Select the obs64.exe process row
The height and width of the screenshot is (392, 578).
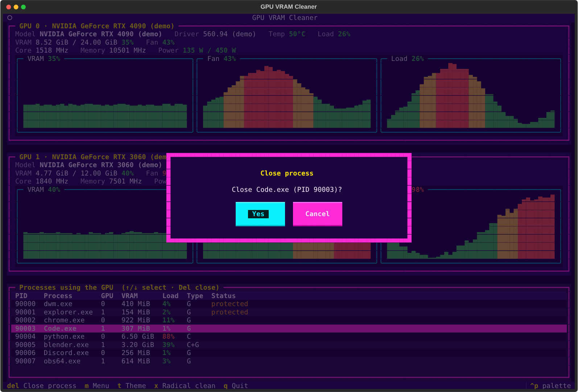click(x=289, y=361)
